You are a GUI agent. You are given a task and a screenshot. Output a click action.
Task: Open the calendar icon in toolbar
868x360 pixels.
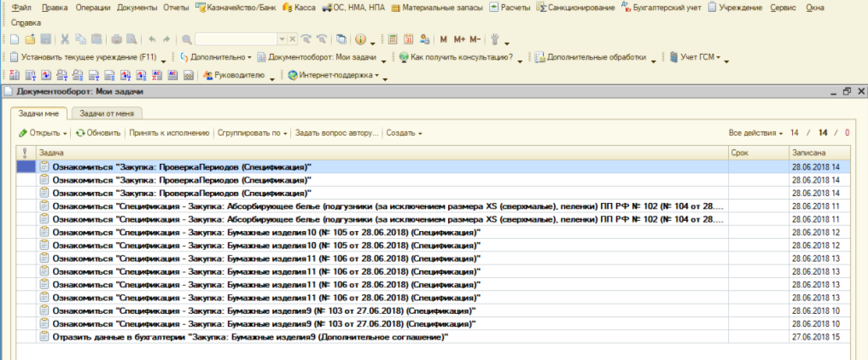pos(408,39)
